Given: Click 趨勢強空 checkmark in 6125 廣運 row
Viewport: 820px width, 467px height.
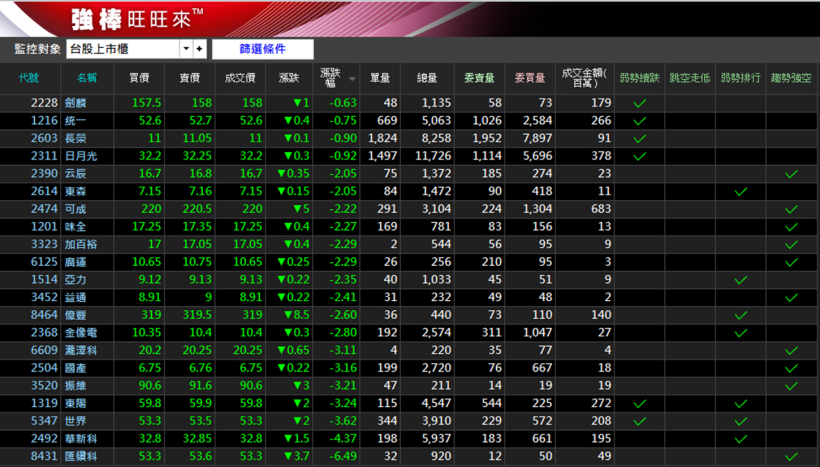Looking at the screenshot, I should (791, 263).
